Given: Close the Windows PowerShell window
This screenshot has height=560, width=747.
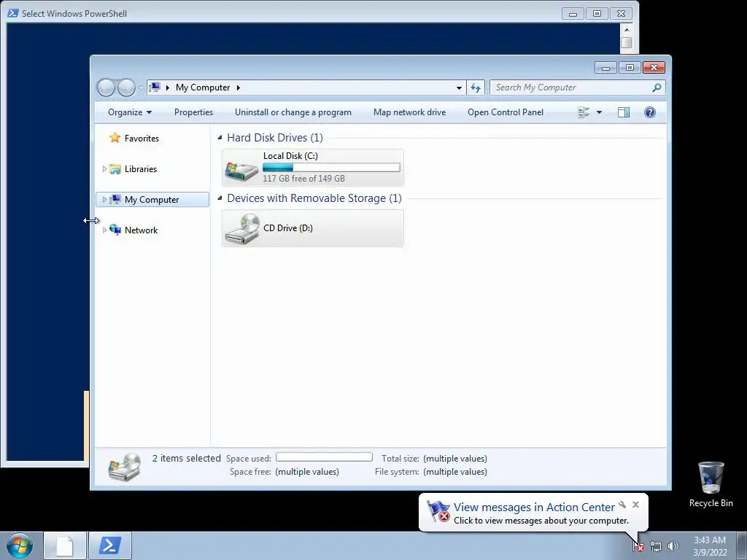Looking at the screenshot, I should click(621, 14).
